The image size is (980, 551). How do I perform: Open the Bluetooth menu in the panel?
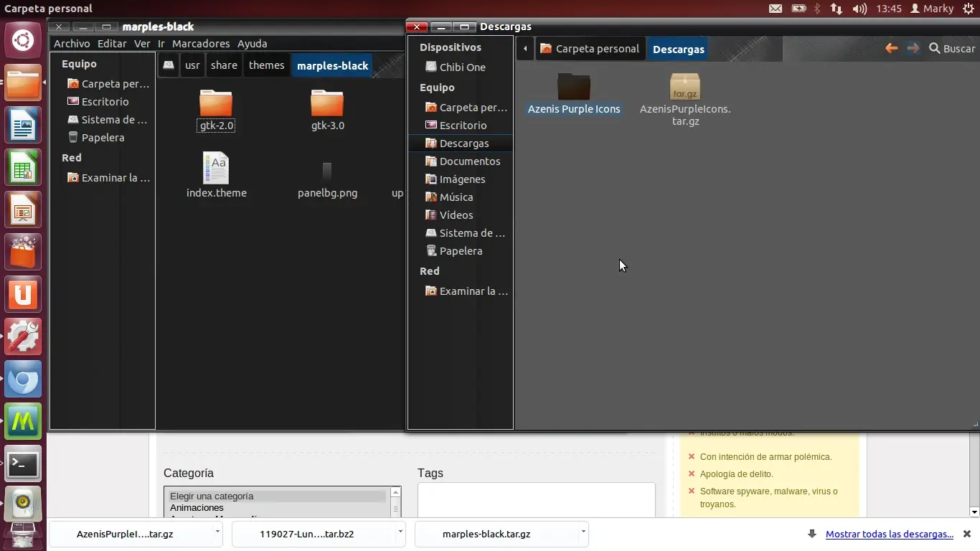(x=817, y=9)
